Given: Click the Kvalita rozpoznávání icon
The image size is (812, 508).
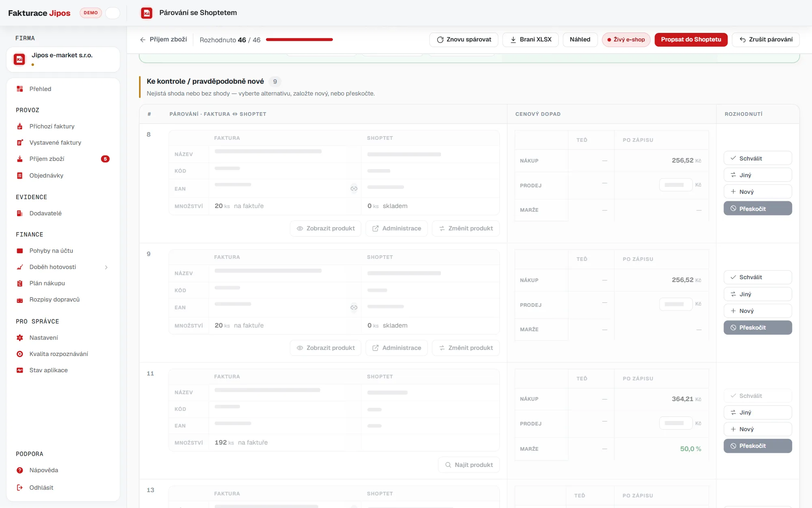Looking at the screenshot, I should 19,354.
